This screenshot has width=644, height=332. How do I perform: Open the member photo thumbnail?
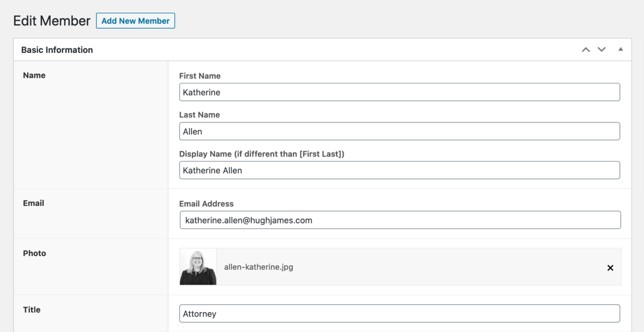pyautogui.click(x=198, y=267)
